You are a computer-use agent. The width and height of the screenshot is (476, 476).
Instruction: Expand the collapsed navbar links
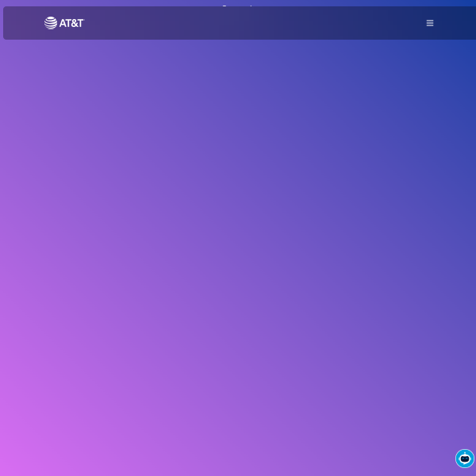point(430,23)
